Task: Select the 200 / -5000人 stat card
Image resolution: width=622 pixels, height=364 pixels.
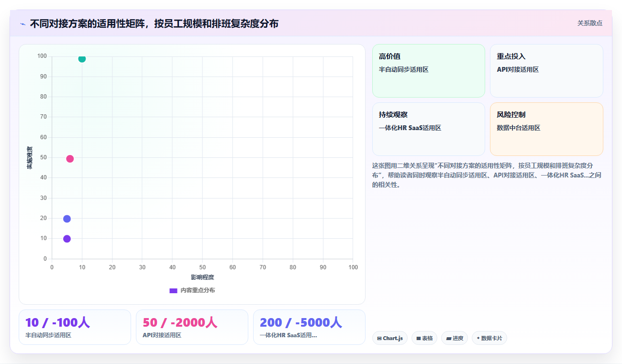Action: pyautogui.click(x=309, y=327)
